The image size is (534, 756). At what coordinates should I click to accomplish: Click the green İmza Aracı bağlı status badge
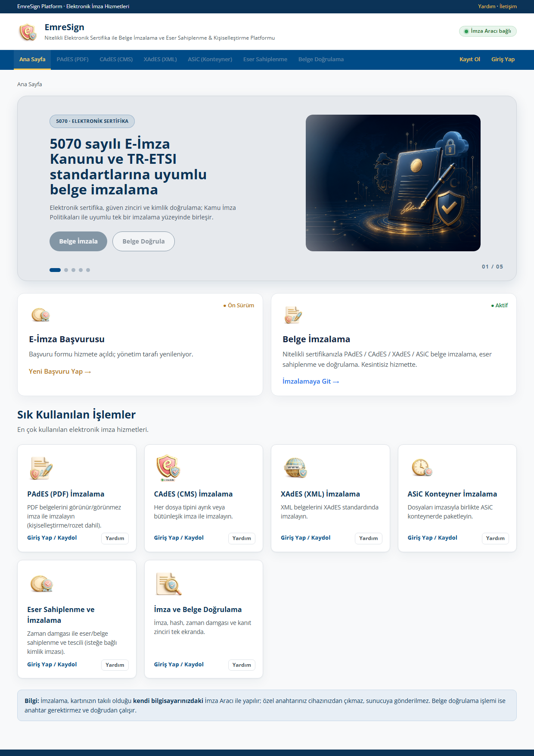point(487,31)
